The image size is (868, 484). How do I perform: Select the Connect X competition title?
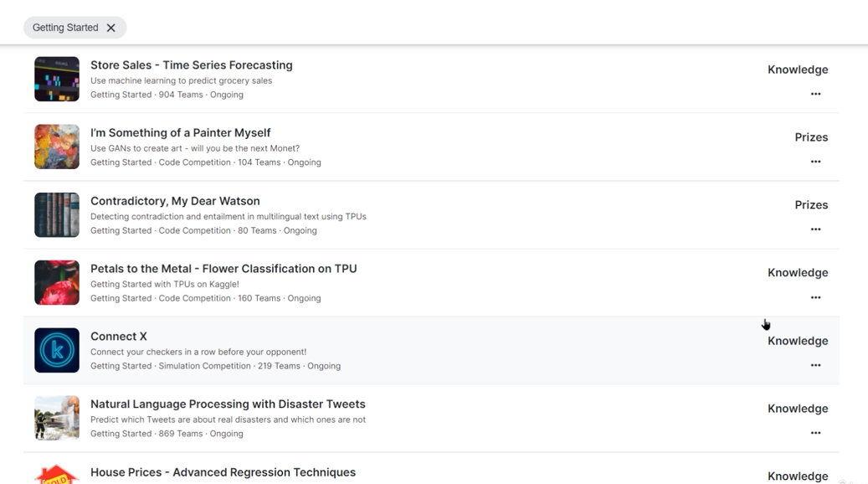(x=119, y=337)
